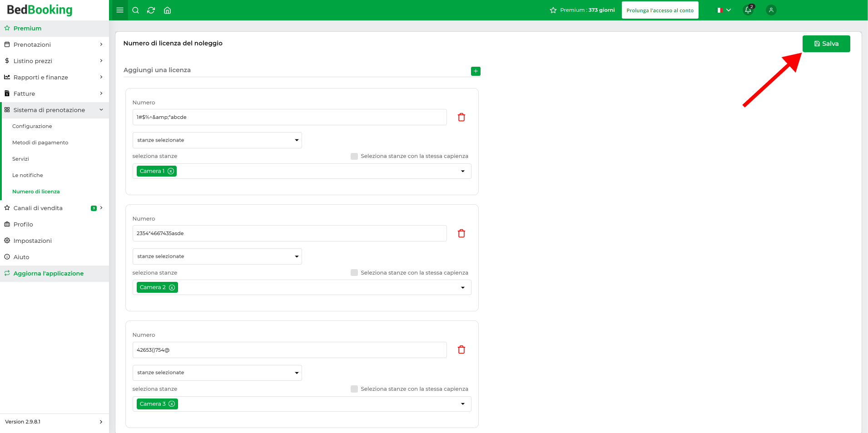
Task: Click Aggiorna l'applicazione
Action: (x=55, y=273)
